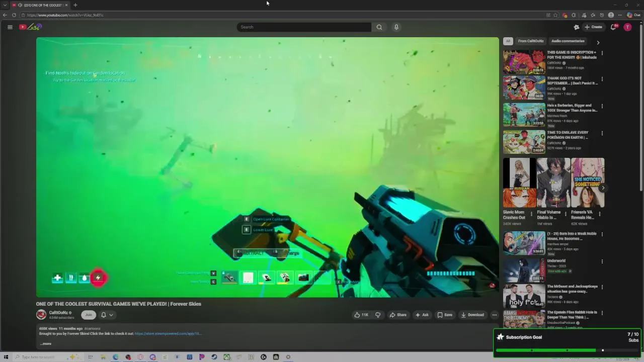This screenshot has height=362, width=644.
Task: Open the Ask AI button
Action: coord(422,315)
